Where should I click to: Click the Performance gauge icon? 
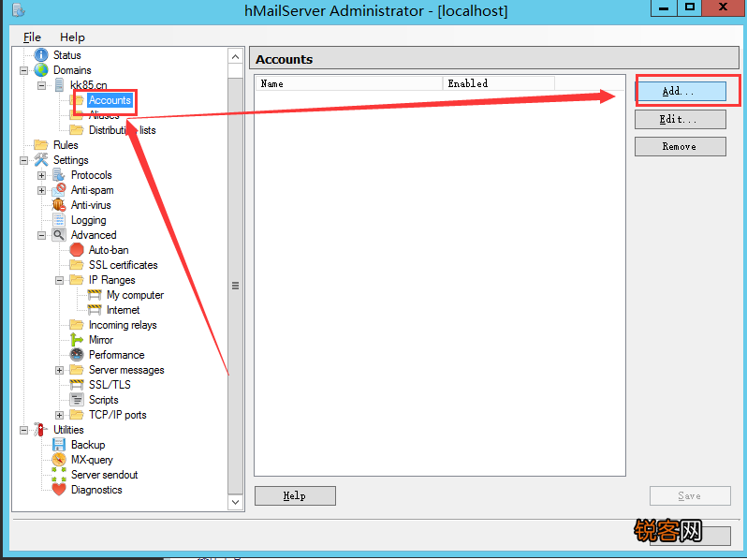[x=76, y=355]
